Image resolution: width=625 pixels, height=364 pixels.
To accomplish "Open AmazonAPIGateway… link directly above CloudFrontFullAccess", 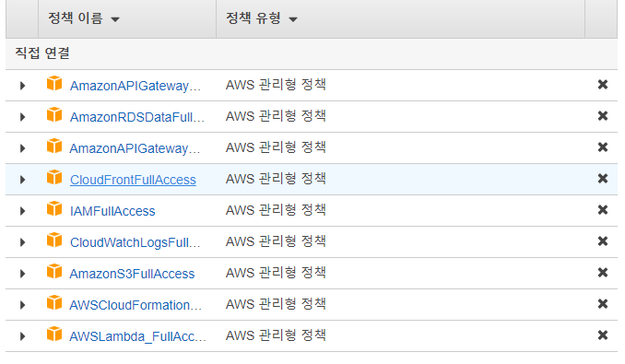I will (135, 148).
